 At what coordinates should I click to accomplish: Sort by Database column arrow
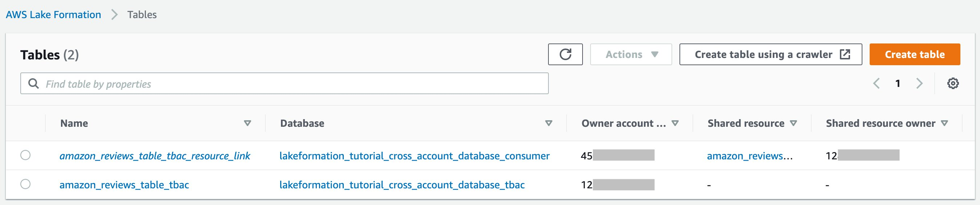(548, 123)
